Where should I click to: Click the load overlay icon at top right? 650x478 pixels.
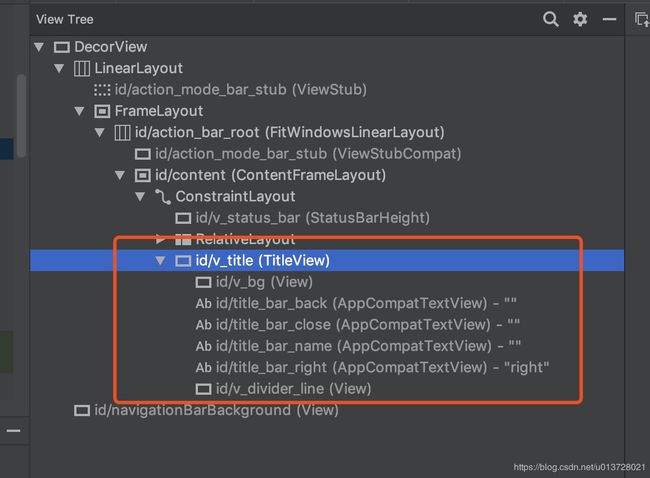pyautogui.click(x=642, y=19)
